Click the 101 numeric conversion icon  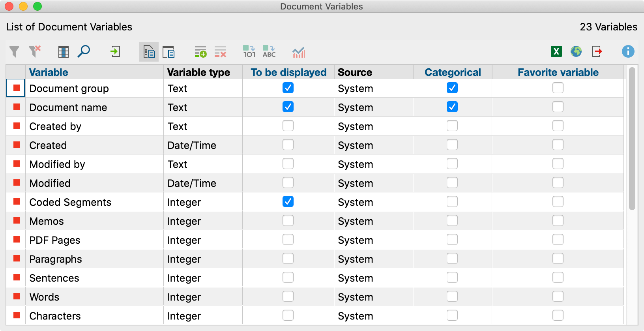click(x=249, y=52)
